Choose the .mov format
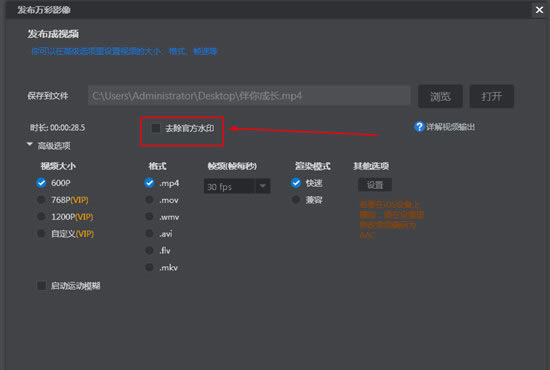 (x=149, y=200)
